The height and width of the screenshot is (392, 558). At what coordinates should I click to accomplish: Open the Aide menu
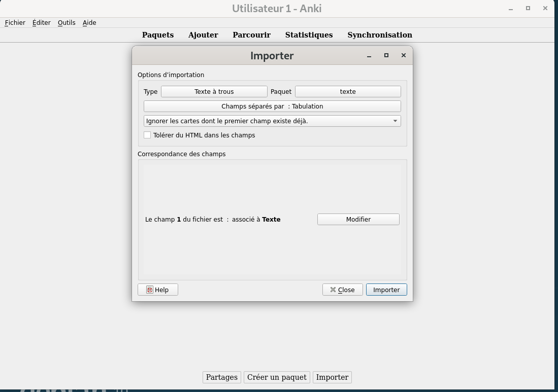point(89,23)
